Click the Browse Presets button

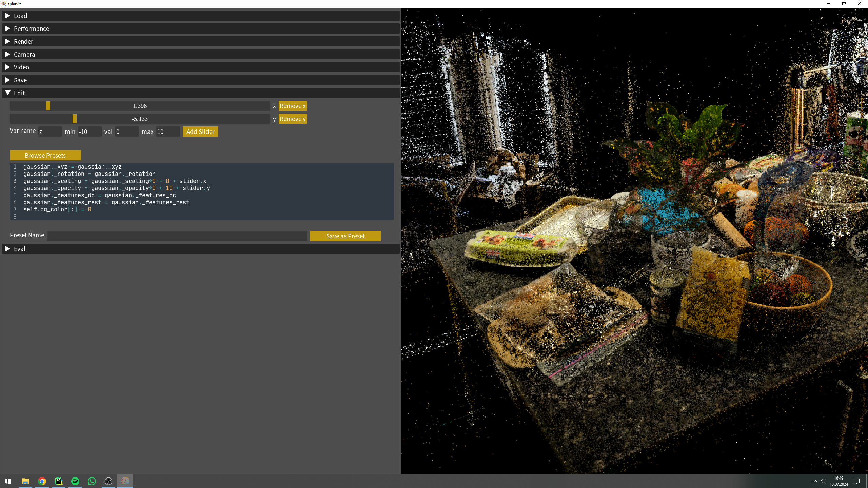(x=45, y=155)
